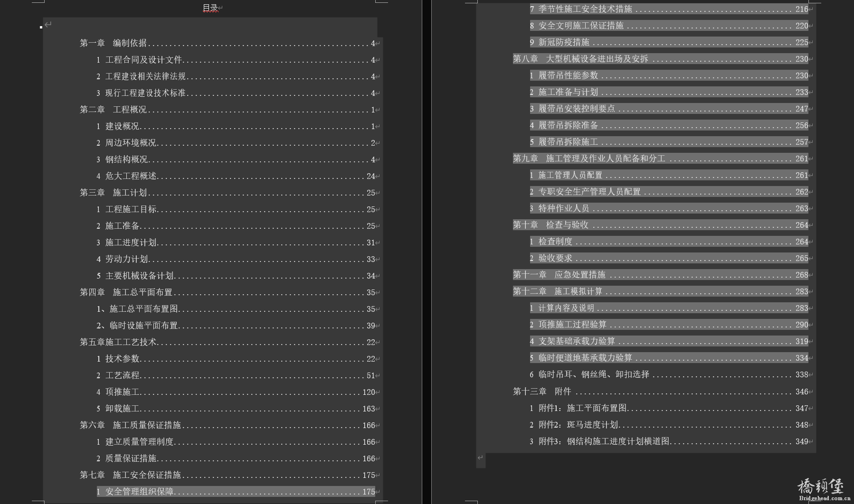Click highlighted 1 安全管理组织保障 entry
The width and height of the screenshot is (854, 504).
(236, 492)
